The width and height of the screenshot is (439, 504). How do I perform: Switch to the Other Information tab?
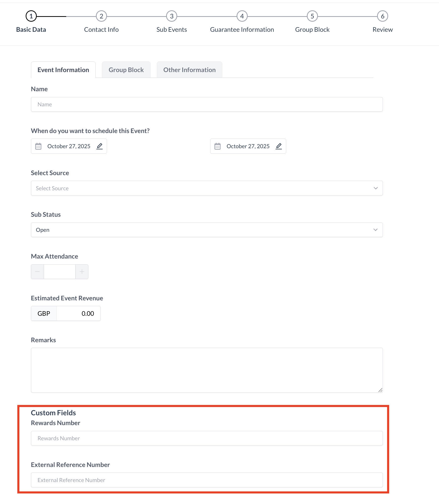(x=189, y=70)
